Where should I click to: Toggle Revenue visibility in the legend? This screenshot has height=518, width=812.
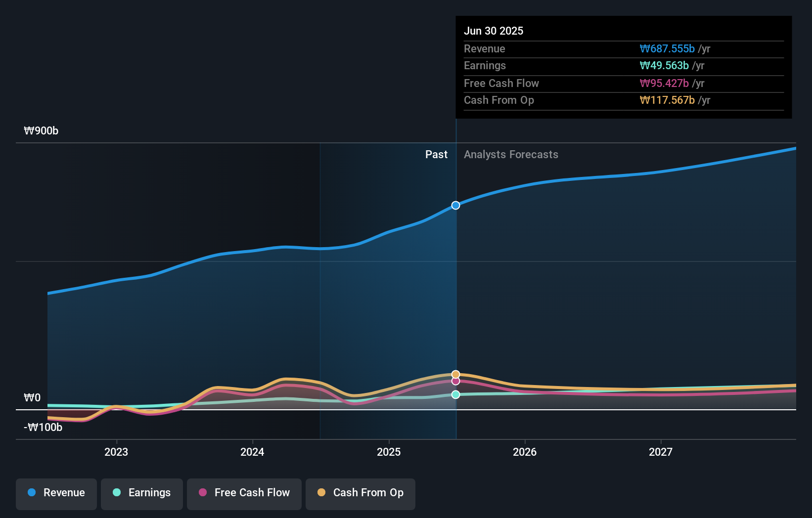(56, 493)
